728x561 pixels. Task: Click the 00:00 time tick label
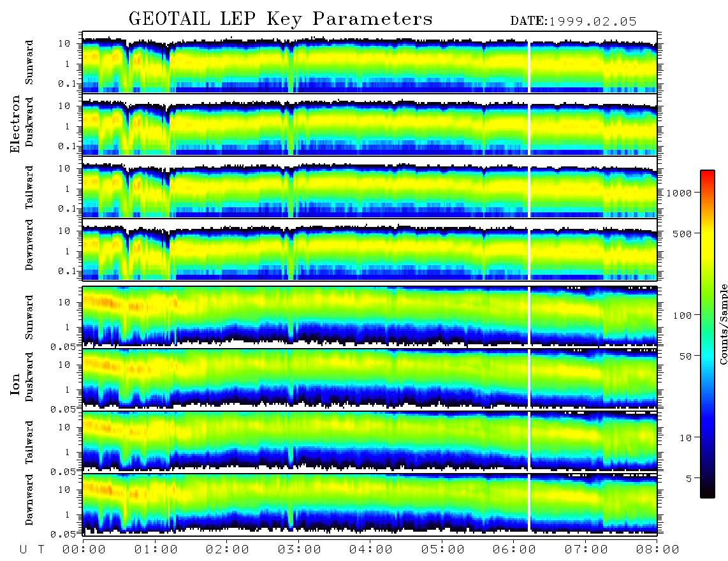click(x=84, y=550)
